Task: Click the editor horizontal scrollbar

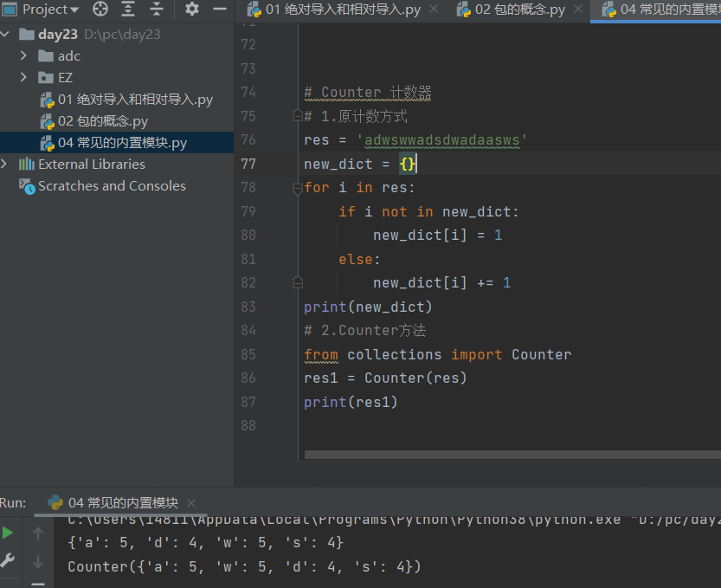Action: click(511, 455)
